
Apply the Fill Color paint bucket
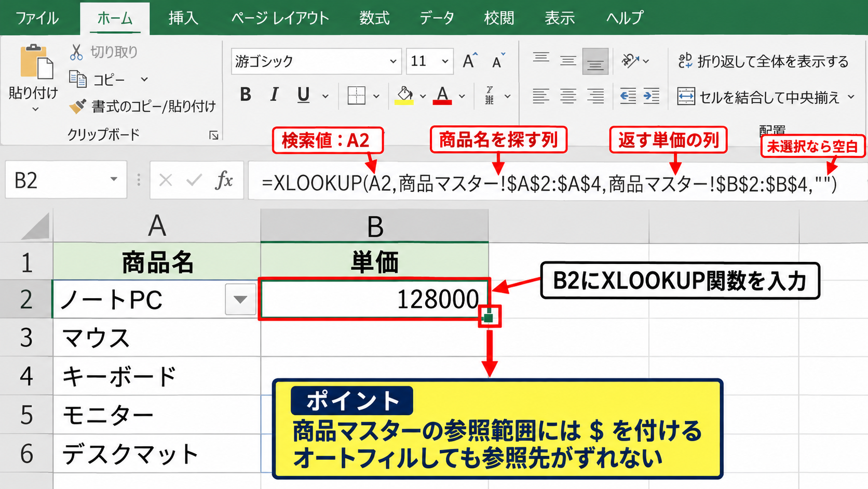click(404, 96)
